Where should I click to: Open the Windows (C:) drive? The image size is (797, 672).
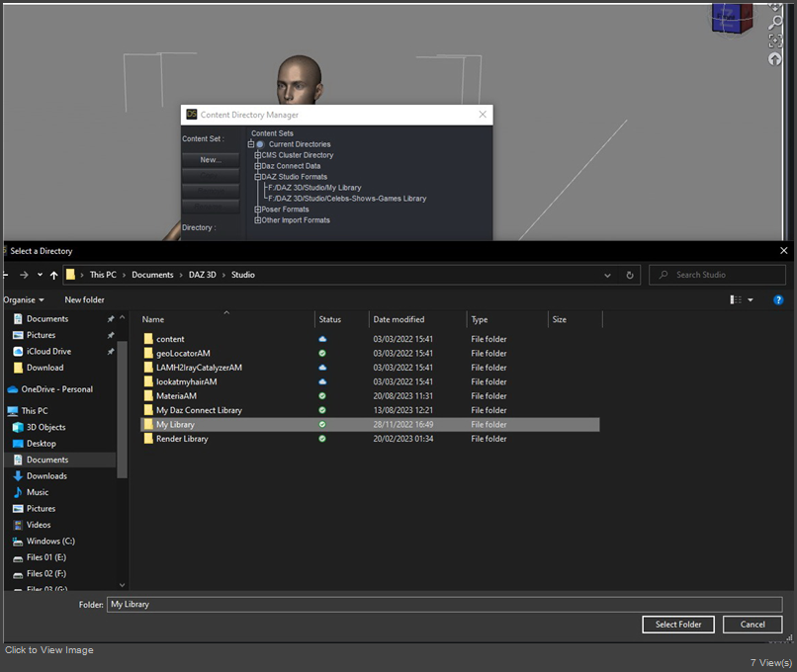pyautogui.click(x=50, y=541)
